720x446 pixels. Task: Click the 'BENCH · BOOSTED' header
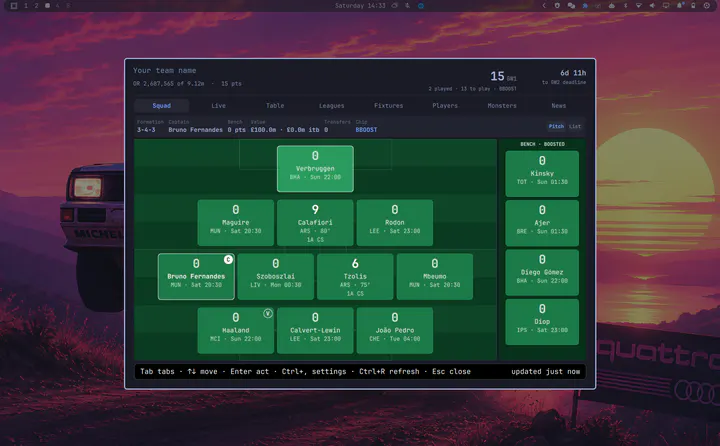coord(542,144)
